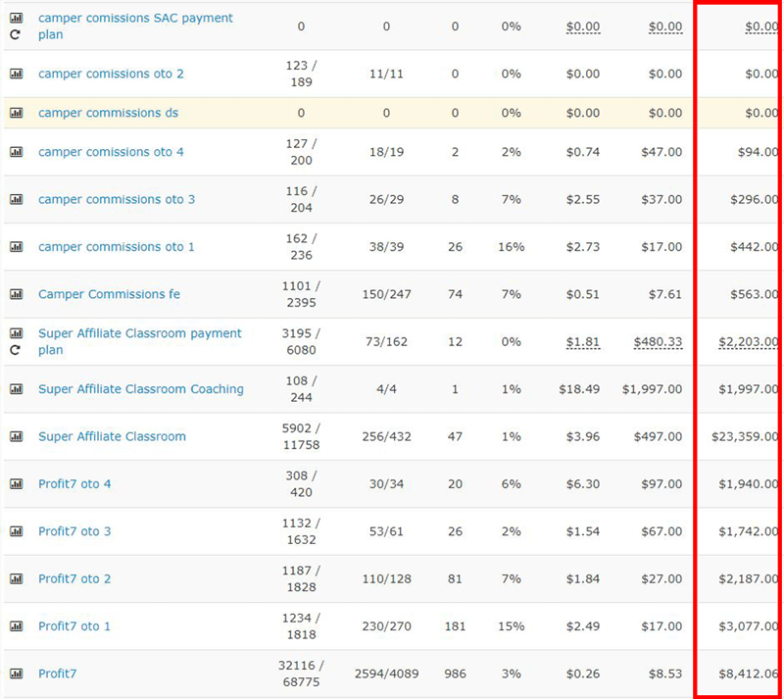Image resolution: width=784 pixels, height=699 pixels.
Task: Select the $1,742.00 total cell
Action: pos(749,531)
